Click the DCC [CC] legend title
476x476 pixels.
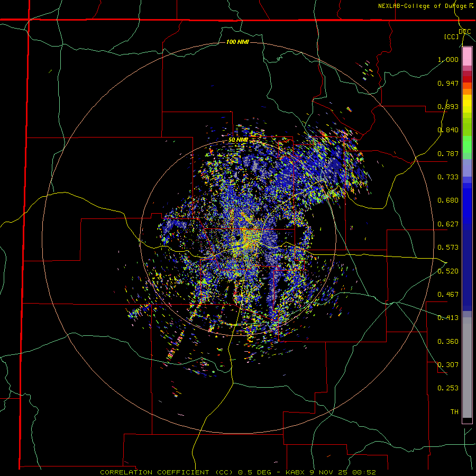(457, 34)
